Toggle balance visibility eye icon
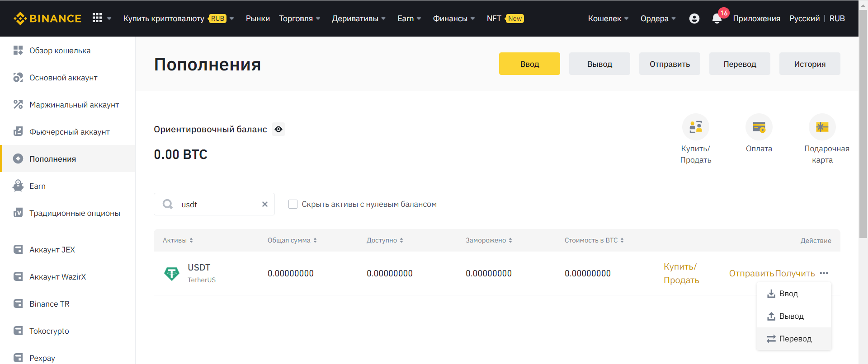868x364 pixels. pyautogui.click(x=278, y=129)
